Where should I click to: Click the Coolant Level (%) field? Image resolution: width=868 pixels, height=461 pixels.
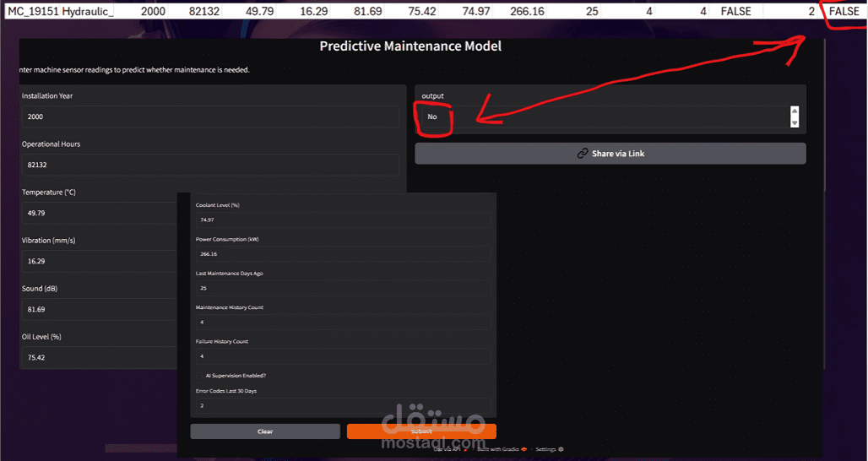point(343,220)
